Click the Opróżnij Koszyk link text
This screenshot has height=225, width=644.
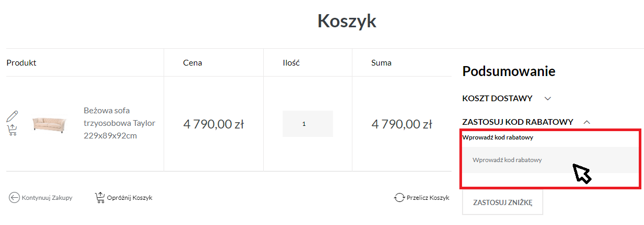[130, 198]
